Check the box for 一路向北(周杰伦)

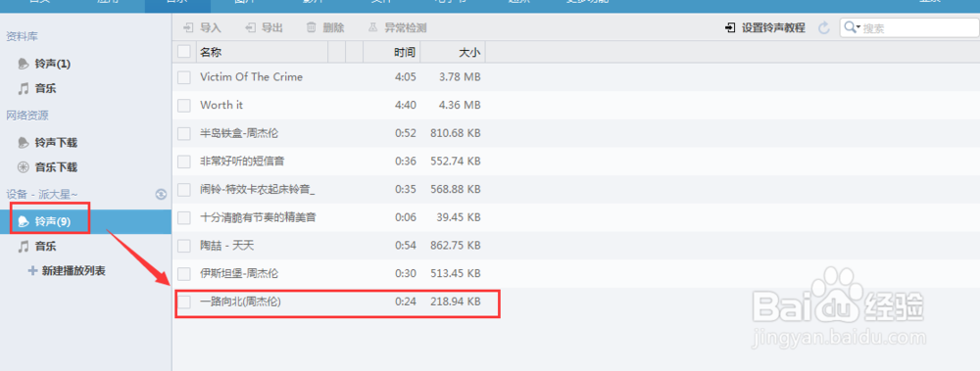click(184, 301)
